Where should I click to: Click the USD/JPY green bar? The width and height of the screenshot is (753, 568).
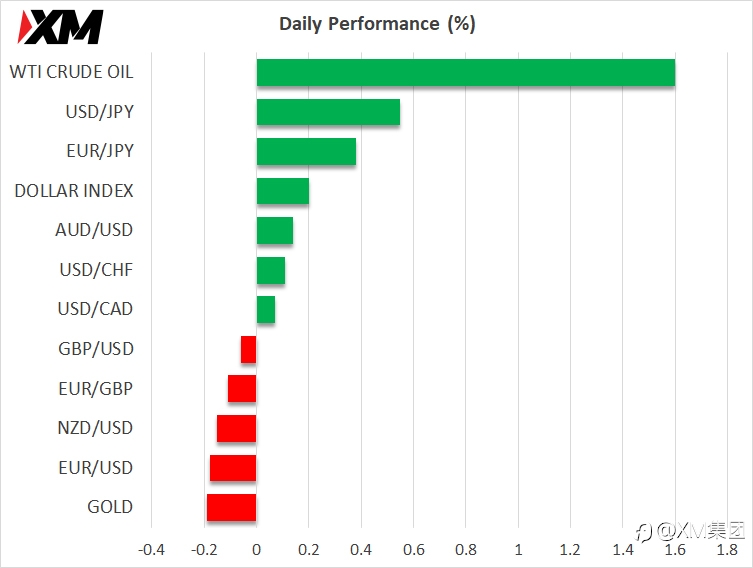(328, 112)
